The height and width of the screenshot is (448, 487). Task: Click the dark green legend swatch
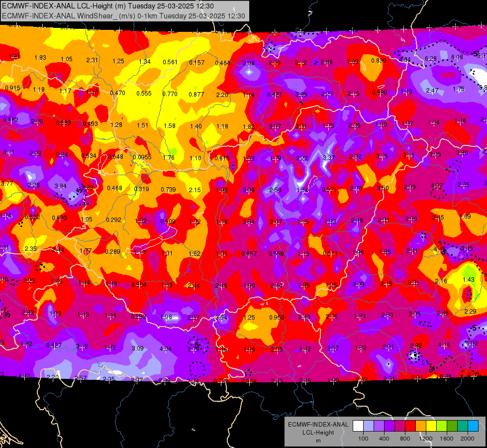pos(453,426)
